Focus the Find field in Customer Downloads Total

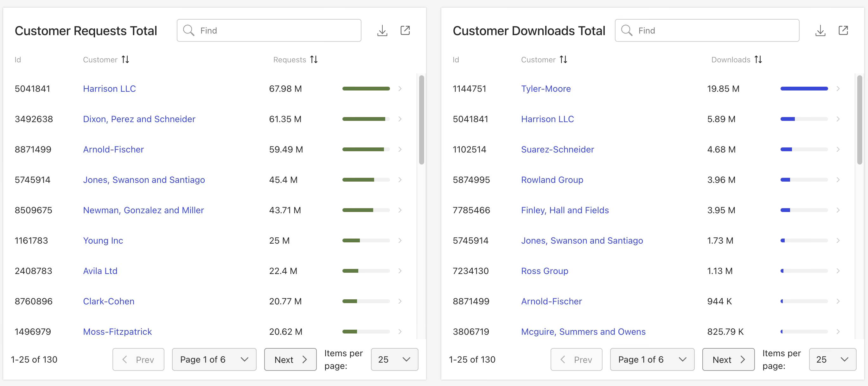707,31
